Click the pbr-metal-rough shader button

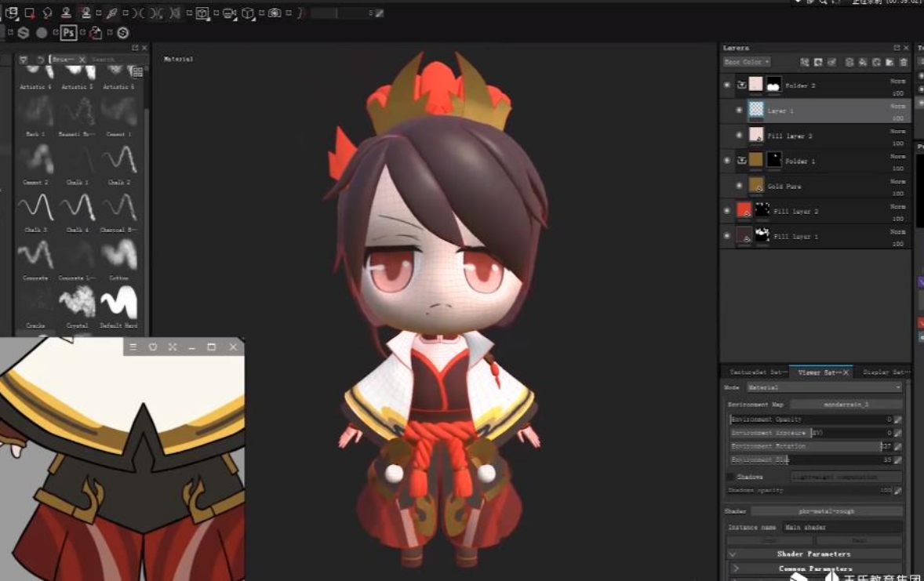click(x=827, y=511)
